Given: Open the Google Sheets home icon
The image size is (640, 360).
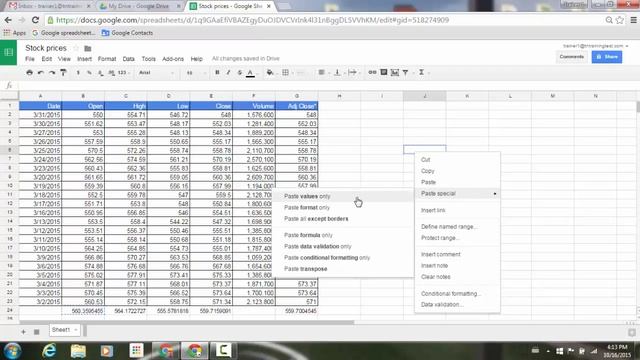Looking at the screenshot, I should tap(9, 52).
